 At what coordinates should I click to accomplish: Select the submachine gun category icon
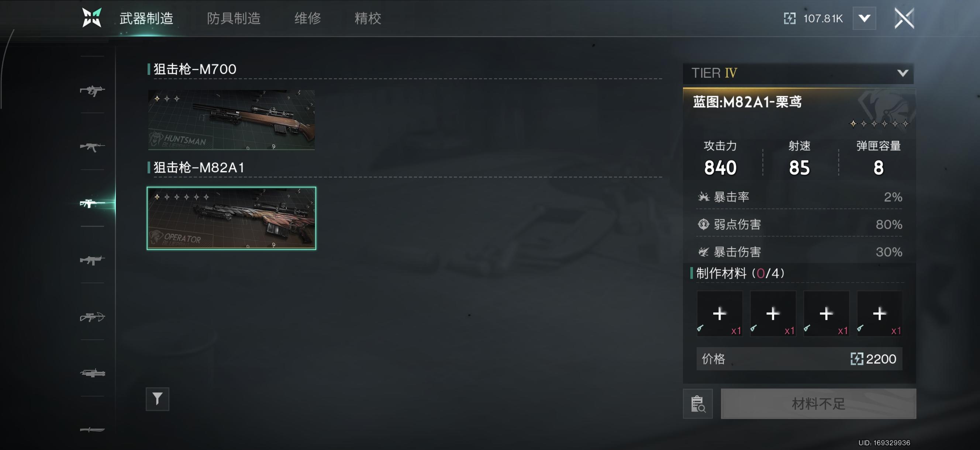click(x=92, y=91)
